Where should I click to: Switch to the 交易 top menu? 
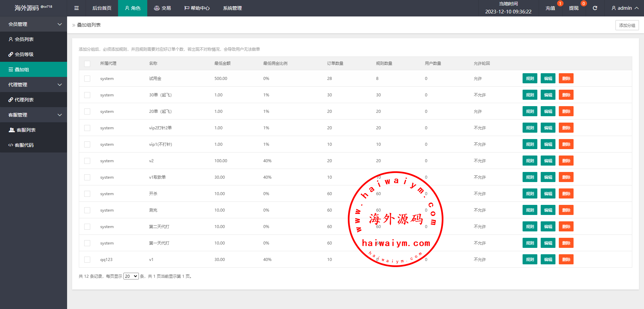[x=162, y=8]
